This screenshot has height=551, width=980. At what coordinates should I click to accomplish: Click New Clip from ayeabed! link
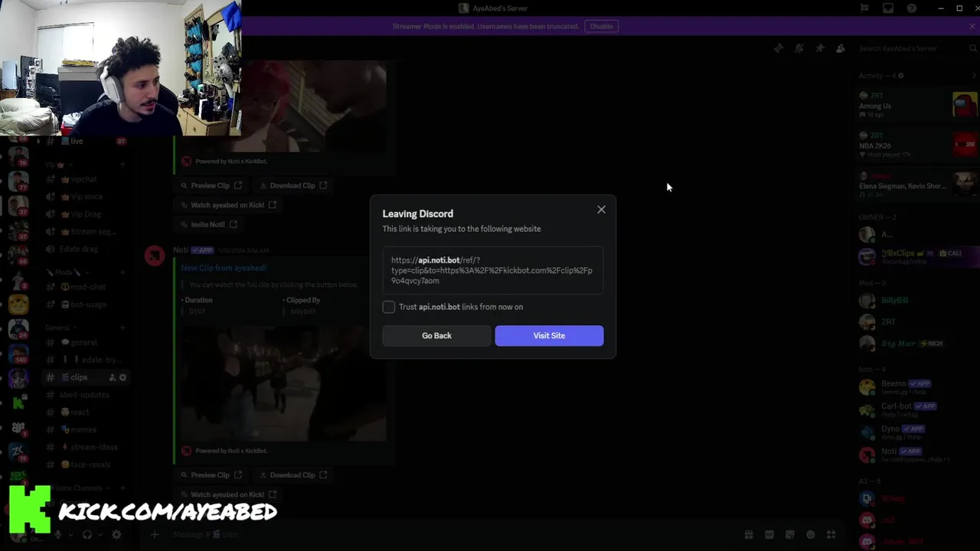(x=224, y=268)
